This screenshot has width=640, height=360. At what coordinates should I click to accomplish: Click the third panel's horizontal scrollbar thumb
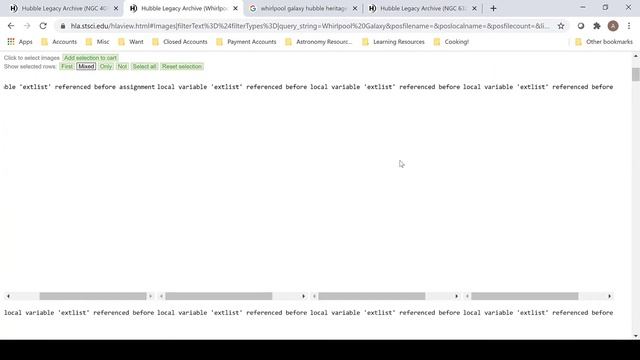(372, 296)
